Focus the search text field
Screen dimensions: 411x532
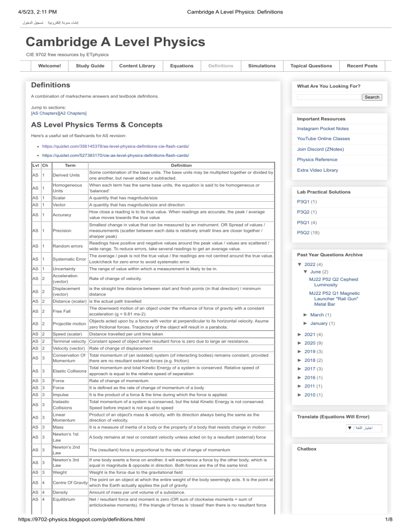pos(329,97)
